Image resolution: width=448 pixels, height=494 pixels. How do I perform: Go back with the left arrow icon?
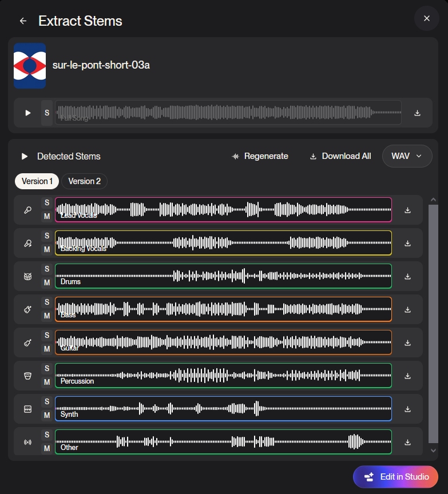pyautogui.click(x=23, y=21)
